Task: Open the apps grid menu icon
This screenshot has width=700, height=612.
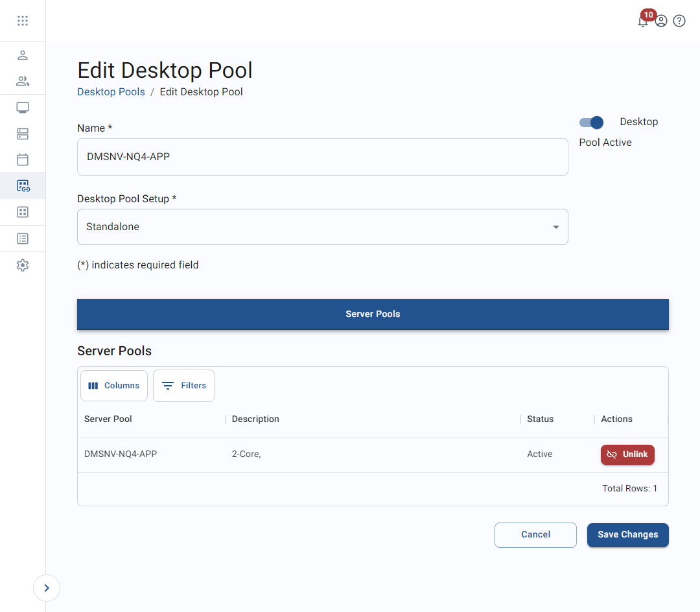Action: tap(23, 21)
